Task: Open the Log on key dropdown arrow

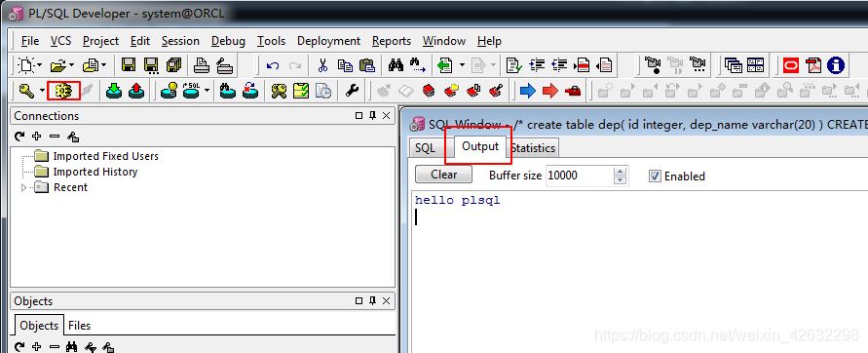Action: point(42,91)
